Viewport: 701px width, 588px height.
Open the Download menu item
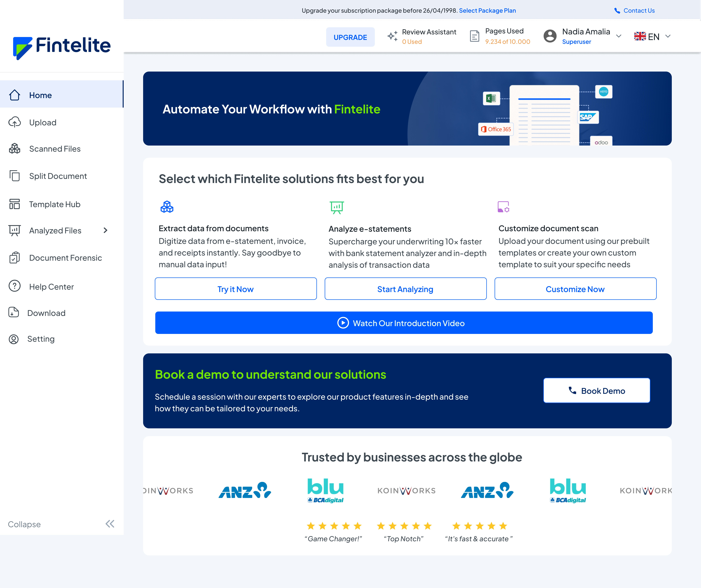(x=46, y=313)
